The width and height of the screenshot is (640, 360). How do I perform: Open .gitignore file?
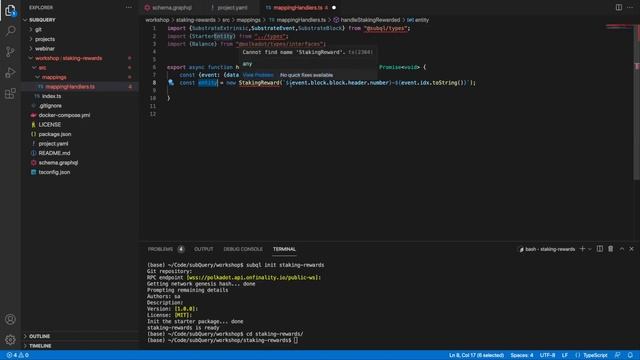coord(50,106)
